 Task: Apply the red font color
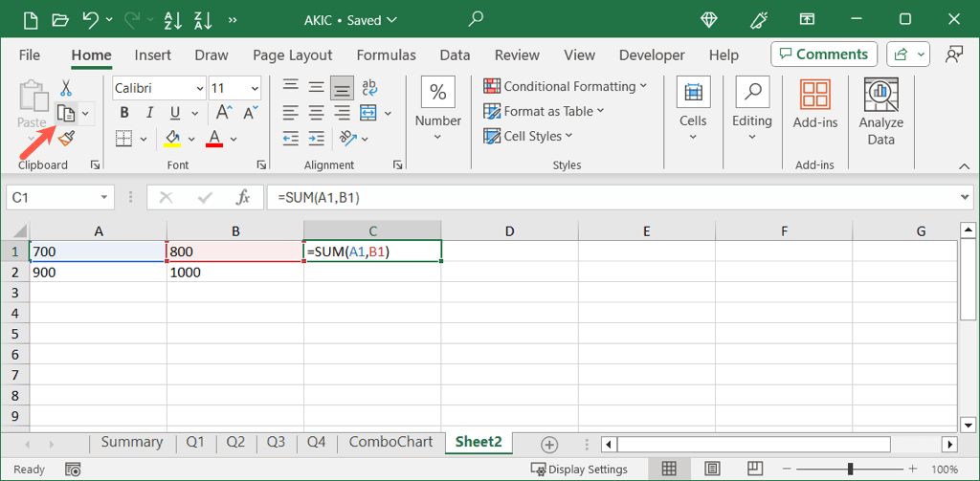tap(215, 139)
